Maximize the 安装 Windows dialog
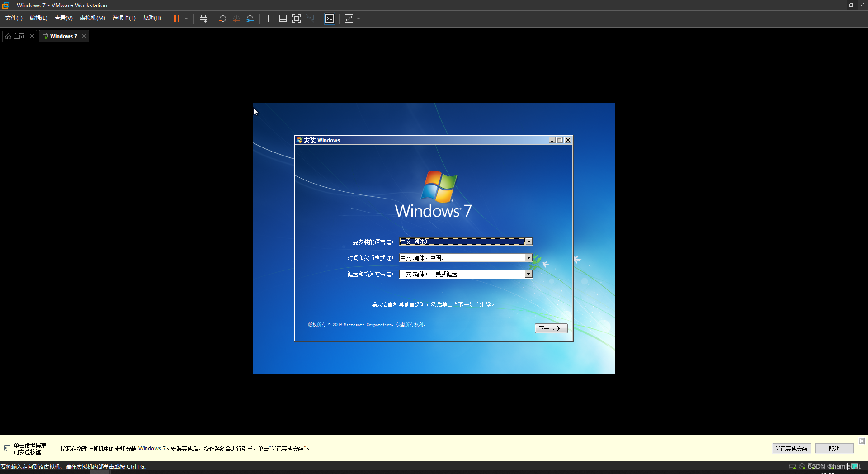This screenshot has height=474, width=868. coord(559,140)
